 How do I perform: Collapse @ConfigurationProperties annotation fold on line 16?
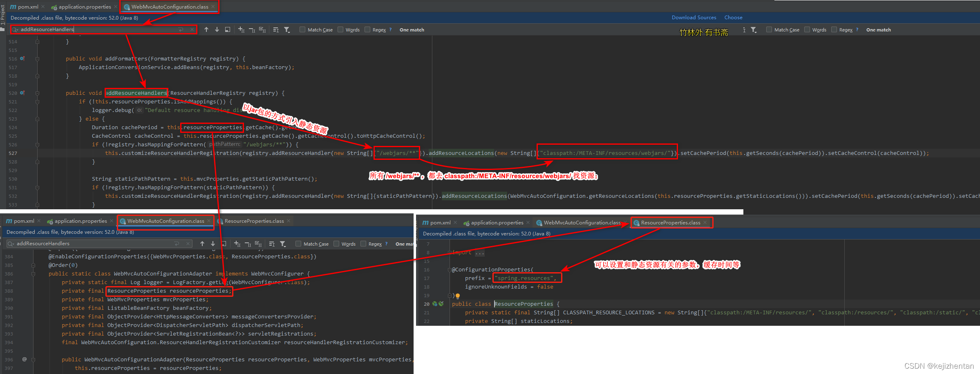[x=450, y=270]
